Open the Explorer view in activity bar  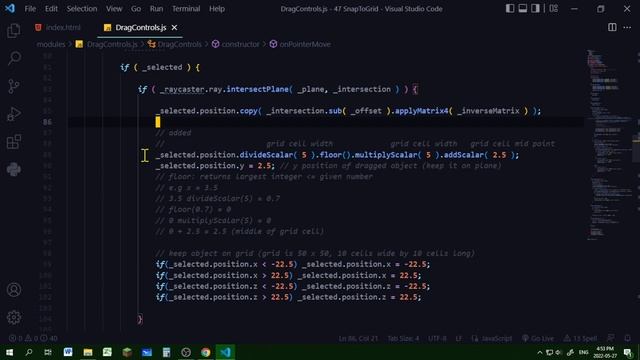click(x=14, y=31)
